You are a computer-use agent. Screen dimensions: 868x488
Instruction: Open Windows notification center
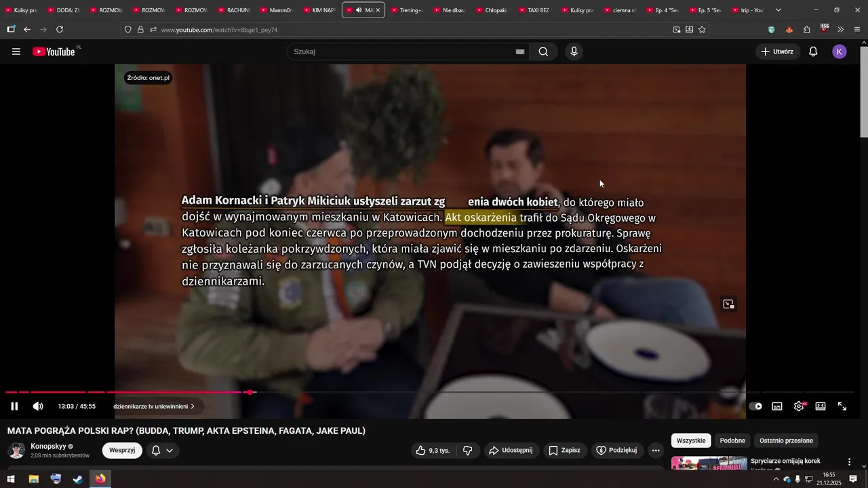click(853, 479)
